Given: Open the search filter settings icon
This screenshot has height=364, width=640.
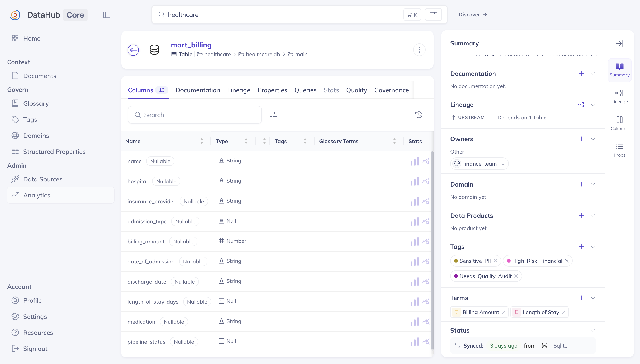Looking at the screenshot, I should pyautogui.click(x=433, y=14).
